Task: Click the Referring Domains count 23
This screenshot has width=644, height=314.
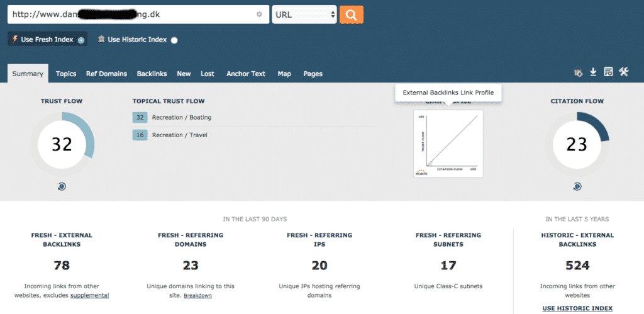Action: pyautogui.click(x=191, y=265)
